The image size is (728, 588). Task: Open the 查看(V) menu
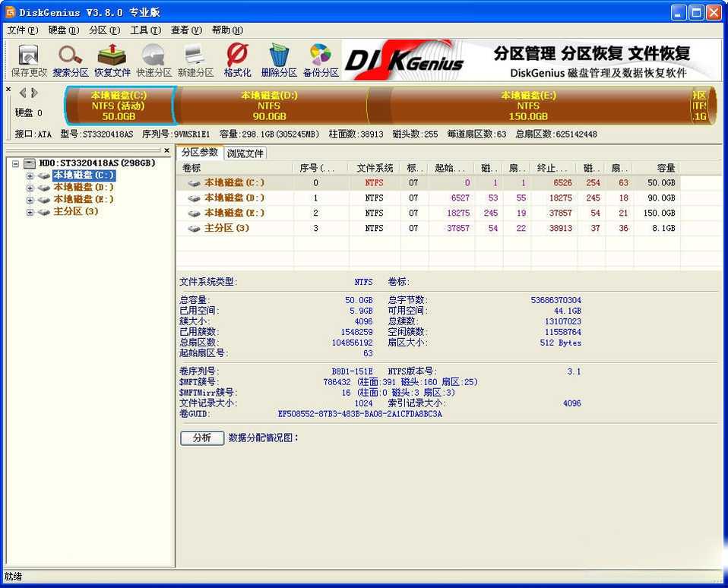click(186, 30)
